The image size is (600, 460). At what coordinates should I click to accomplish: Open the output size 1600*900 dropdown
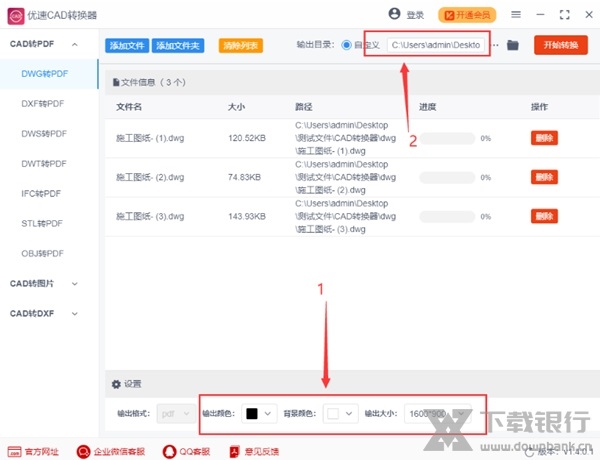click(437, 413)
